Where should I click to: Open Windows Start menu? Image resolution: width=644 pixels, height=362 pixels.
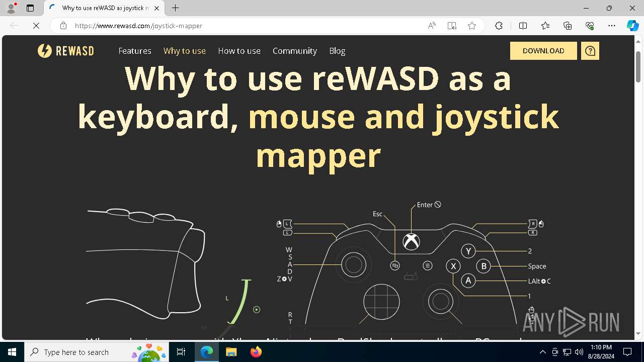12,352
